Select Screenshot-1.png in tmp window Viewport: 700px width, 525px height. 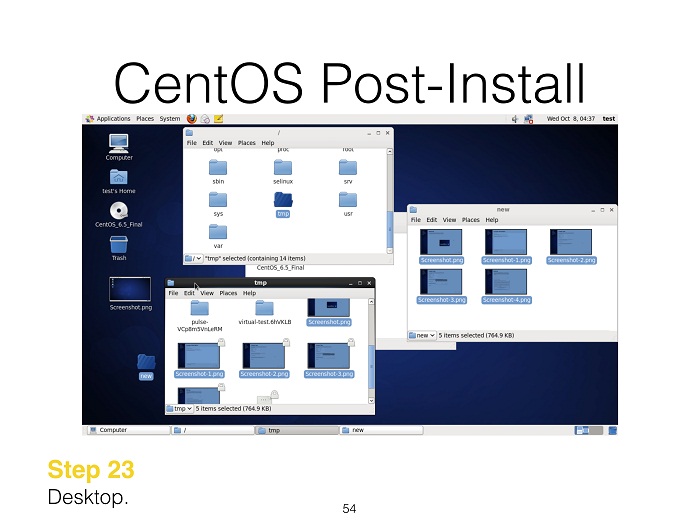point(199,361)
